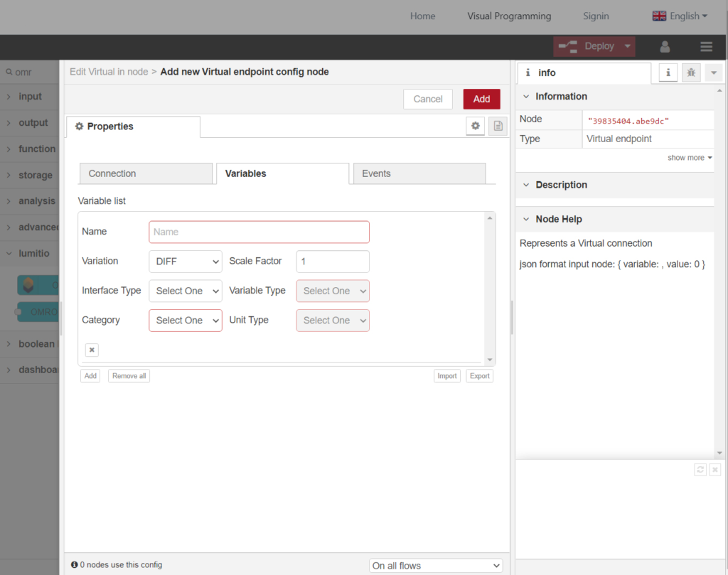Open the 'On all flows' scope dropdown
Image resolution: width=728 pixels, height=575 pixels.
pos(436,566)
